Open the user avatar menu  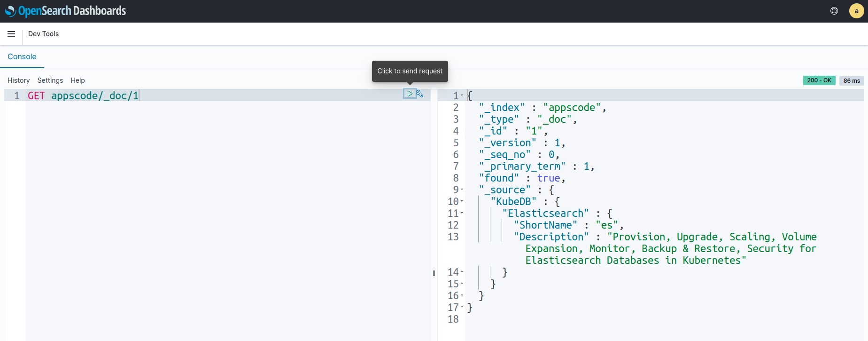pos(856,11)
